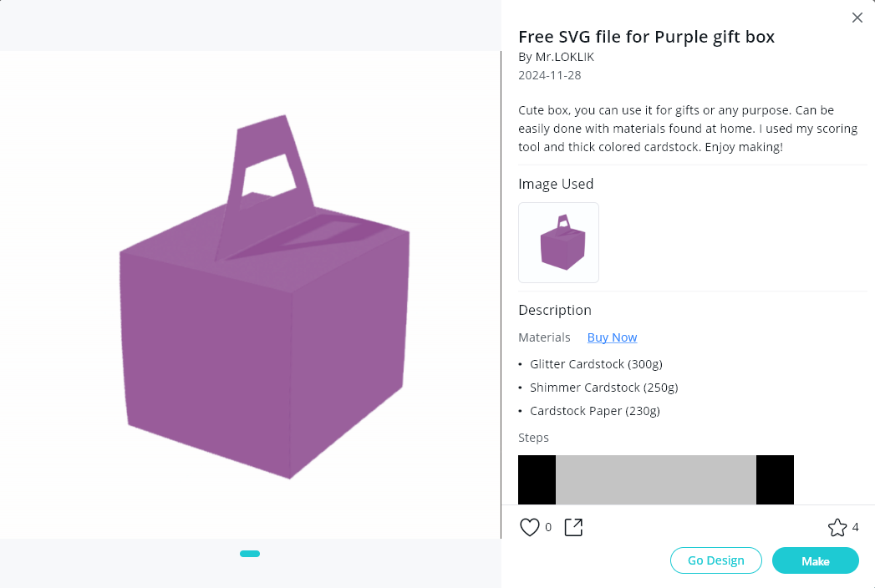The image size is (875, 588).
Task: Click the Make button
Action: [815, 560]
